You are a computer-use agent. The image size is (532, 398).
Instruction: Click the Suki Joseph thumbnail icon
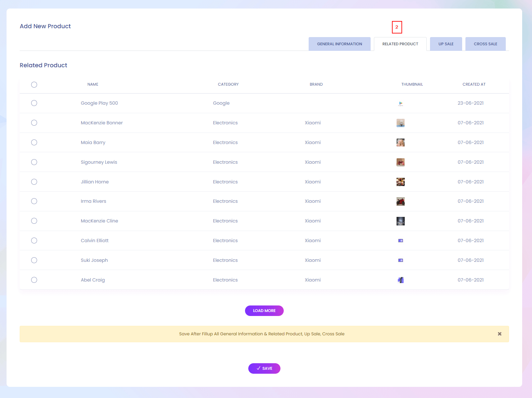pyautogui.click(x=400, y=261)
